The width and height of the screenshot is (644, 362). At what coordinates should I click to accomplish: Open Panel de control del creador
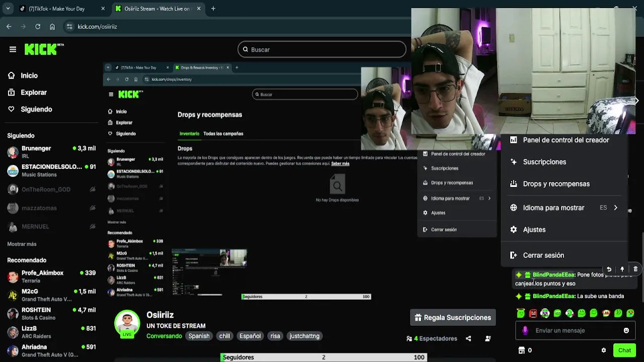pyautogui.click(x=565, y=140)
